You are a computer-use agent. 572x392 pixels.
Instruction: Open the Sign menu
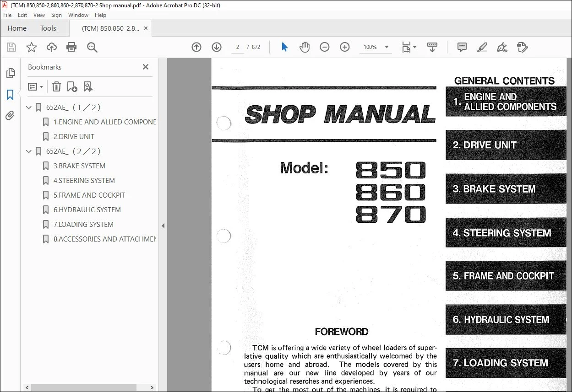click(x=56, y=15)
